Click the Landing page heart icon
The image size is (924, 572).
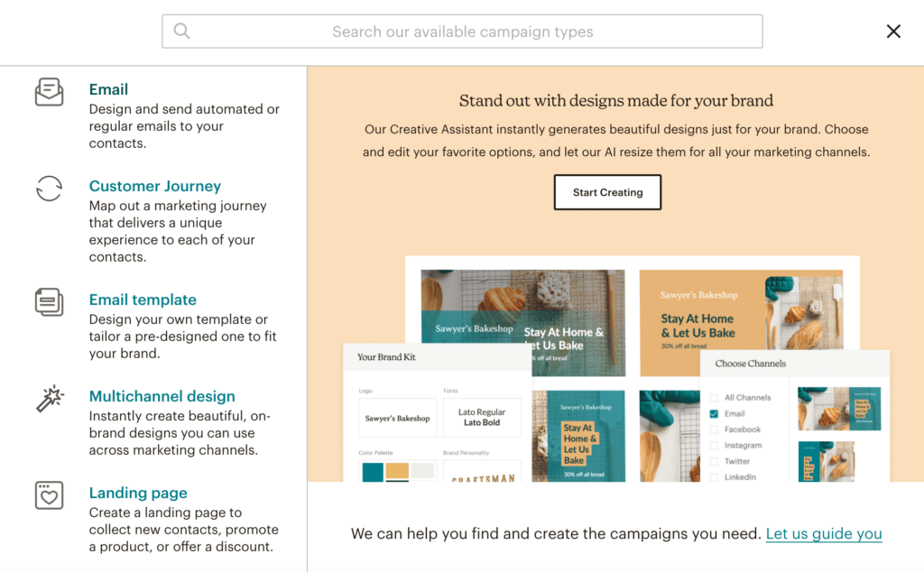click(x=49, y=495)
